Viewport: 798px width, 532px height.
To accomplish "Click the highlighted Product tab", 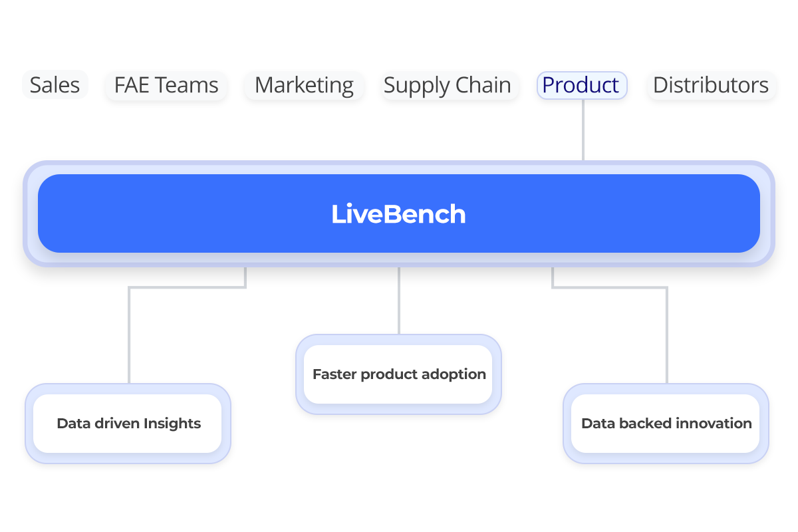I will click(x=581, y=85).
